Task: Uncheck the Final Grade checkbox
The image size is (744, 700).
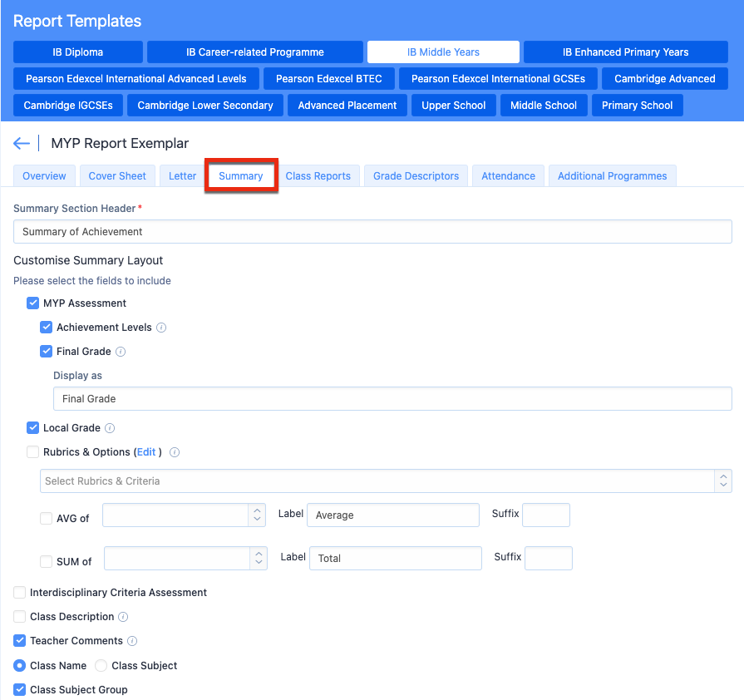Action: coord(46,352)
